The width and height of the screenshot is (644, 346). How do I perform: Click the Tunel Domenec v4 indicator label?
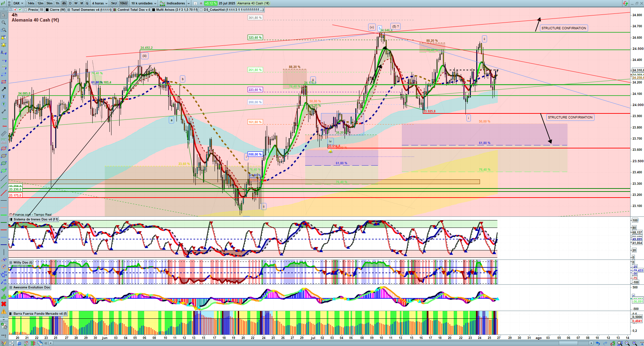tap(90, 10)
